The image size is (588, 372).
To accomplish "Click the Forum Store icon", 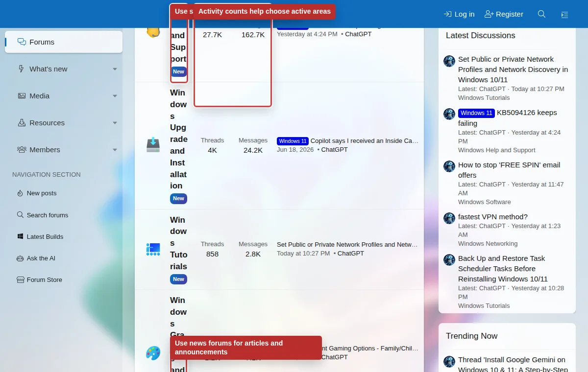I will 20,279.
